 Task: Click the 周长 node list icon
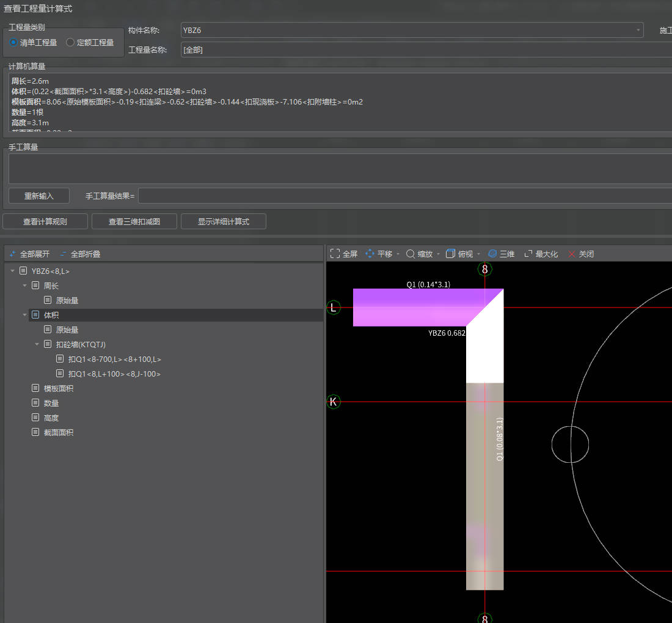coord(35,286)
